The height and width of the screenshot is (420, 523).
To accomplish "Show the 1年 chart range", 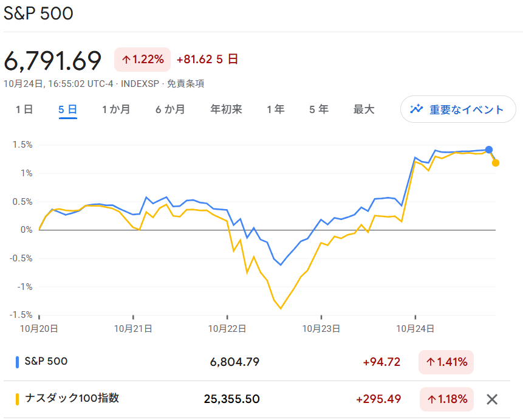I will click(275, 109).
